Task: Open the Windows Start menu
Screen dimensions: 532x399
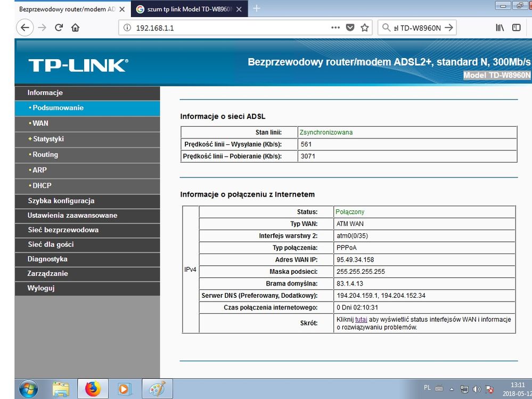Action: (29, 388)
